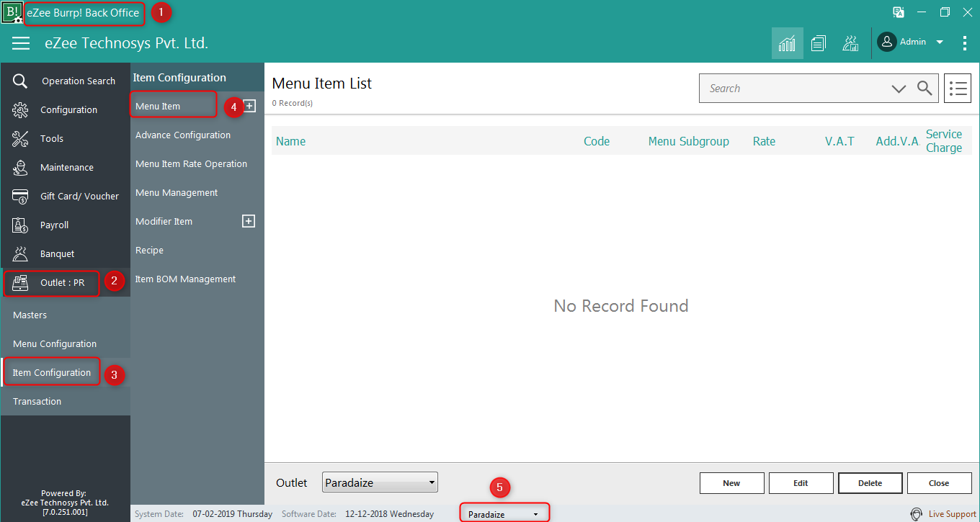The height and width of the screenshot is (522, 980).
Task: Open the Outlet Paradaize combo box
Action: 380,482
